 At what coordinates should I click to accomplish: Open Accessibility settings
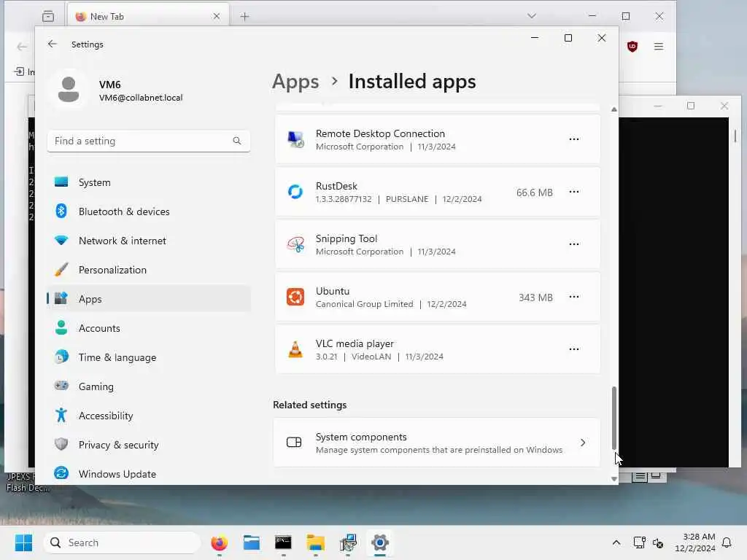[149, 416]
